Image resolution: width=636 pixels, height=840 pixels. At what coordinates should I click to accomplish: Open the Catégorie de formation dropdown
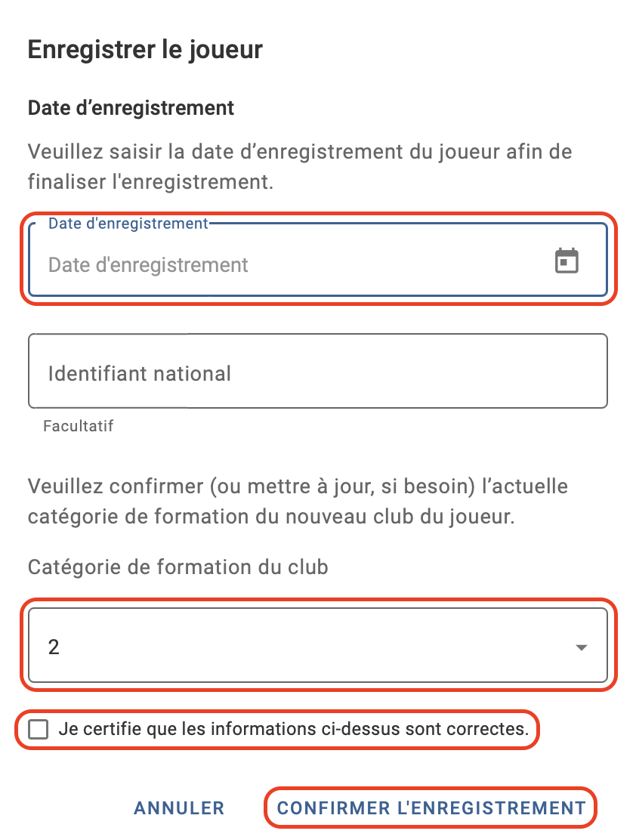pos(318,645)
